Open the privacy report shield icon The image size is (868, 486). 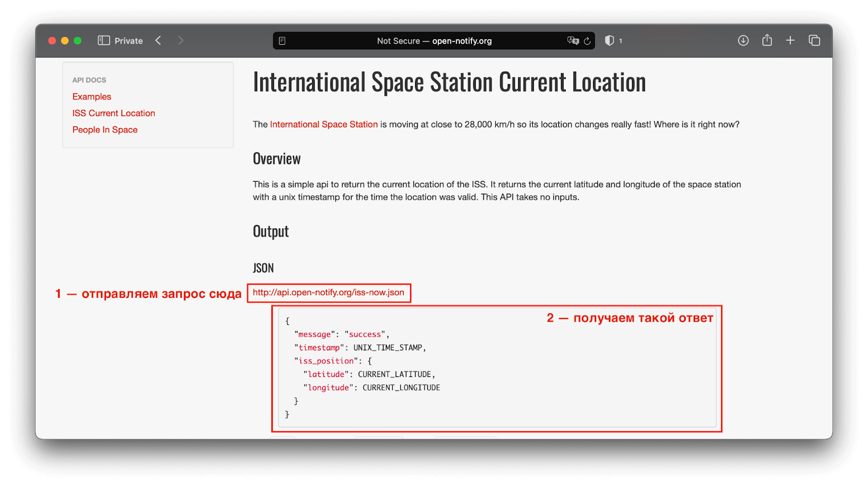point(609,41)
